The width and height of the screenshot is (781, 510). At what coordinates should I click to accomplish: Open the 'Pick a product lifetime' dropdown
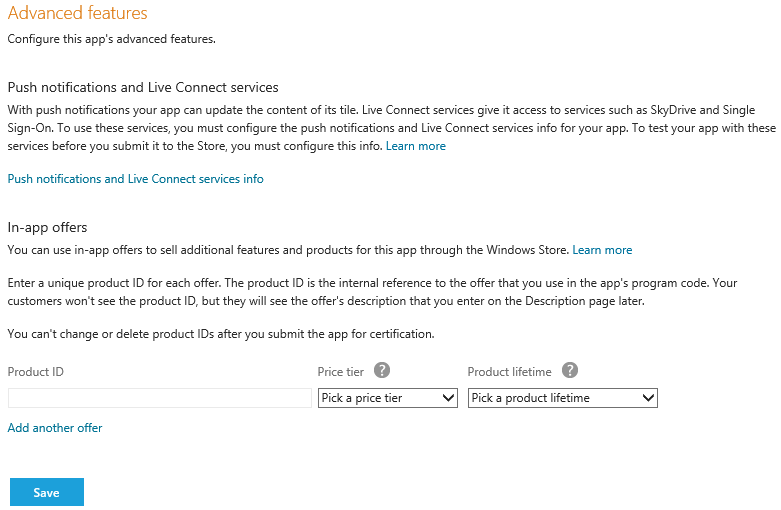[563, 398]
